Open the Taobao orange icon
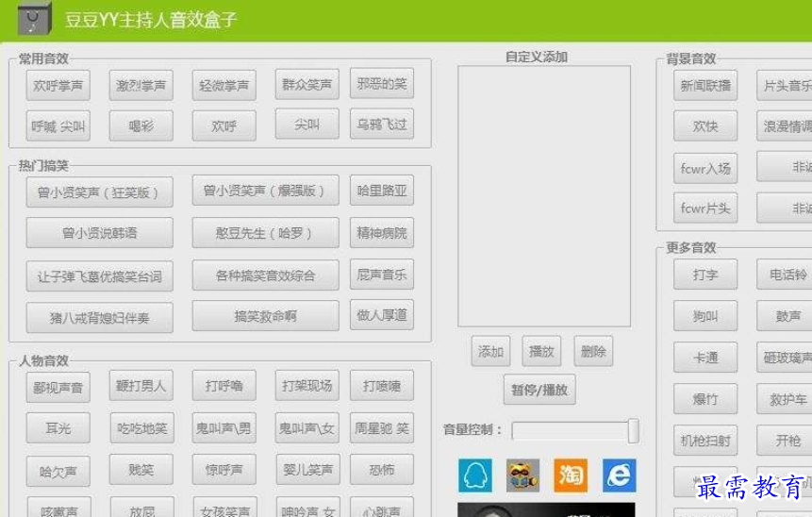The height and width of the screenshot is (517, 812). point(571,475)
